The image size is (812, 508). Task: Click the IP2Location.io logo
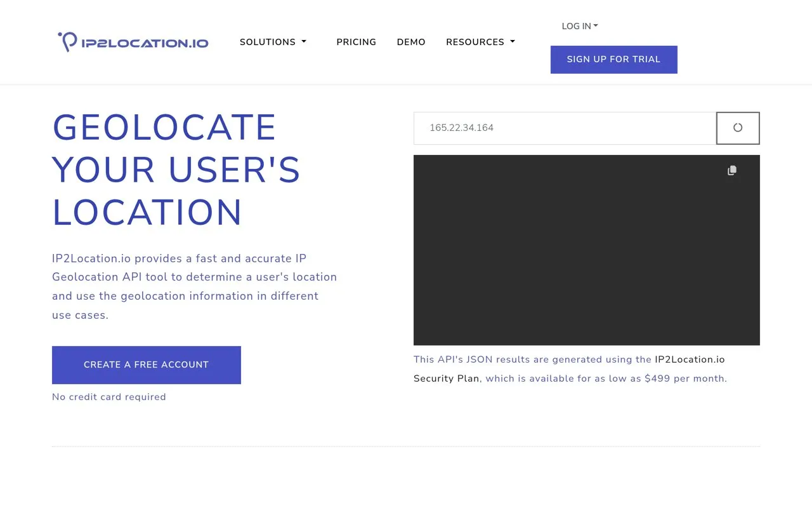(x=133, y=42)
